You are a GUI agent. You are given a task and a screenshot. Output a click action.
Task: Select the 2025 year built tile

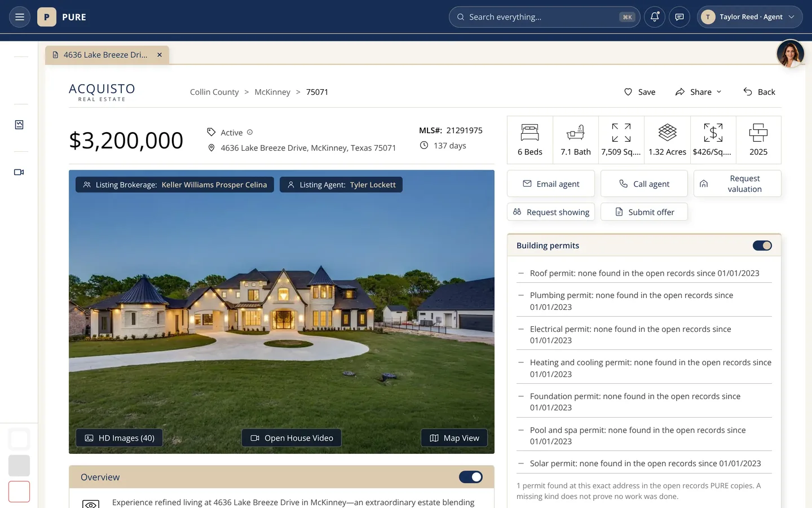tap(758, 140)
